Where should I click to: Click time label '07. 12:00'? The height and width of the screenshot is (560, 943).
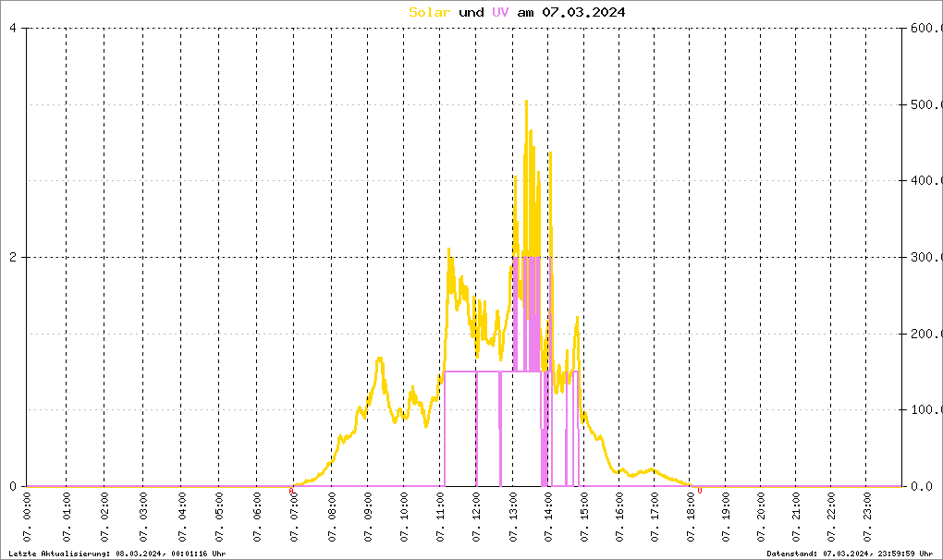476,517
